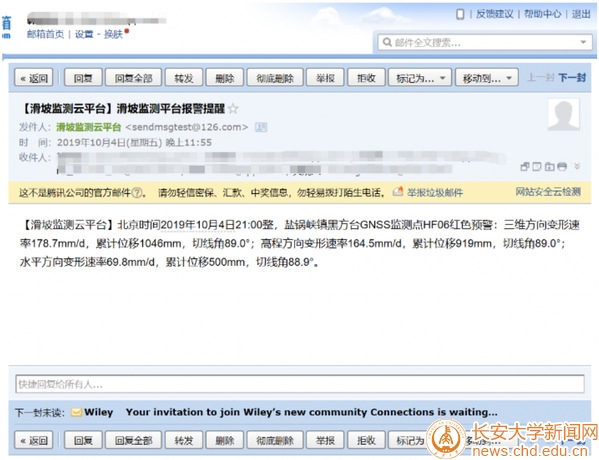Star this landslide alert email
The image size is (599, 460).
pyautogui.click(x=233, y=109)
